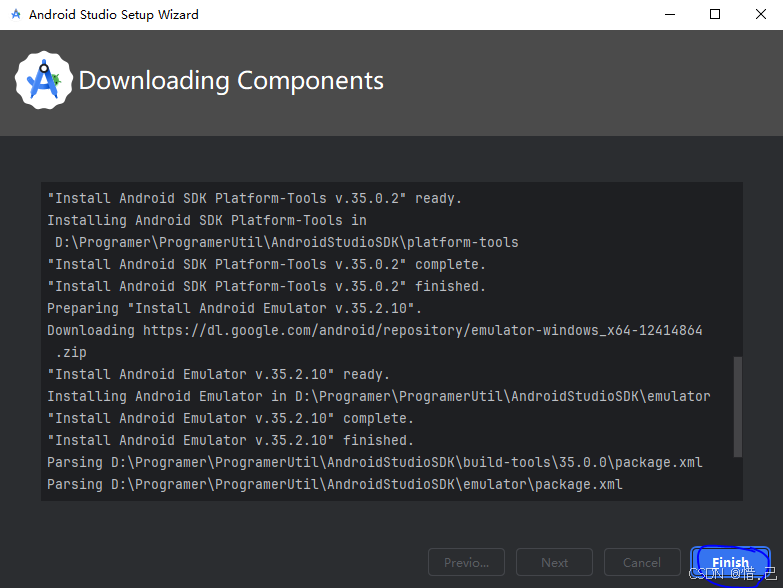Click 'Parsing ...build-tools\35.0.0\package.xml' line
This screenshot has height=588, width=783.
tap(375, 462)
